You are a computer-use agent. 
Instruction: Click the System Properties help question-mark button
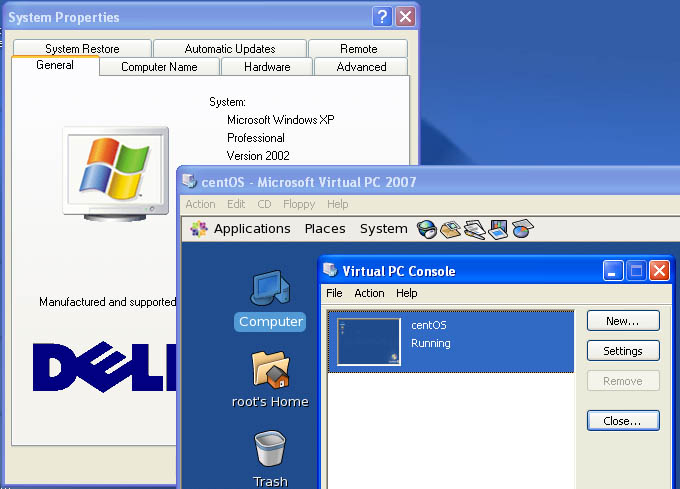click(x=382, y=17)
